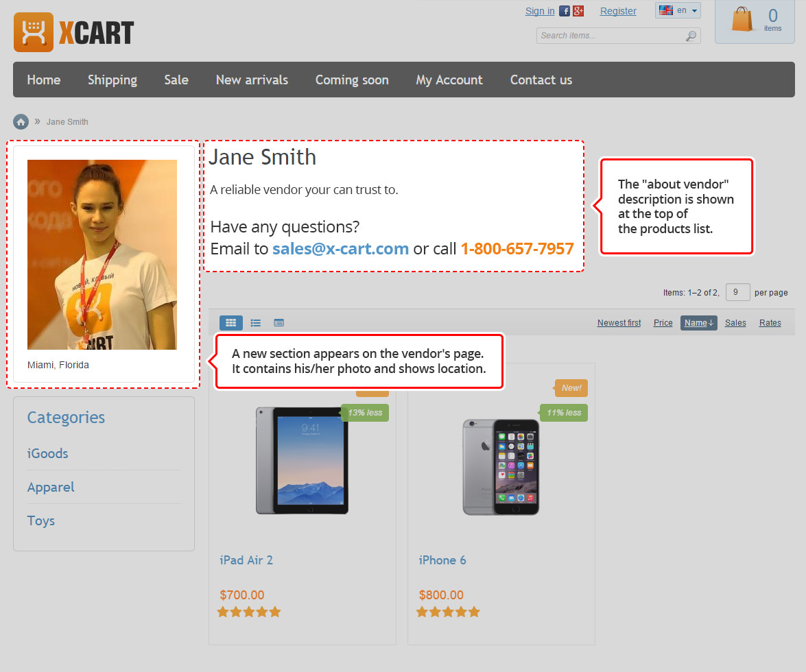Click the Jane Smith vendor name heading

pyautogui.click(x=262, y=157)
